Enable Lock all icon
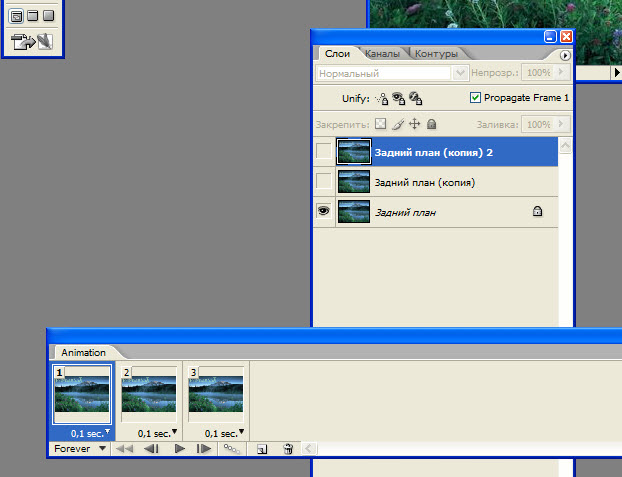The image size is (622, 477). [x=432, y=124]
